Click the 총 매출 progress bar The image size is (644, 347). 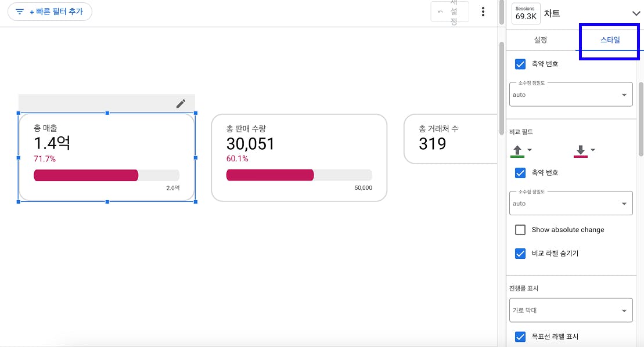(x=106, y=175)
